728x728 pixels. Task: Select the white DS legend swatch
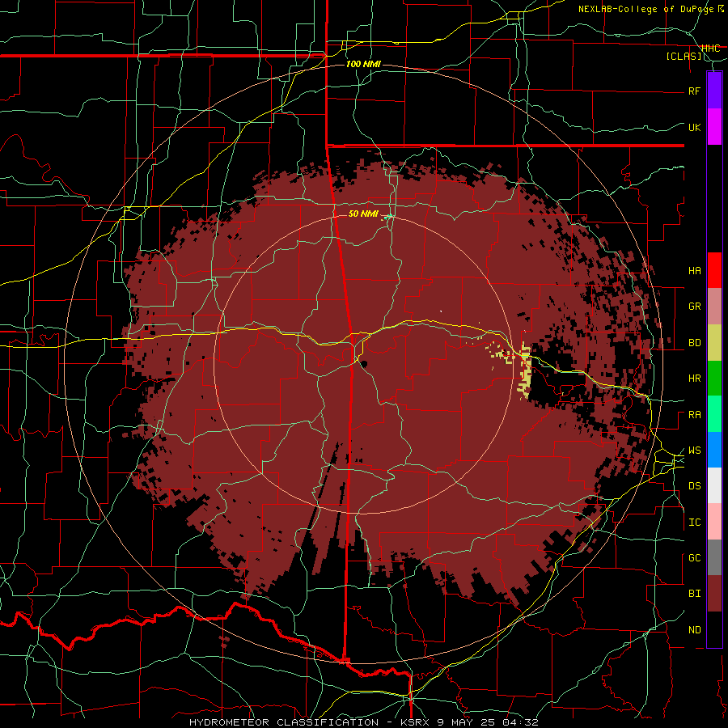pos(714,485)
